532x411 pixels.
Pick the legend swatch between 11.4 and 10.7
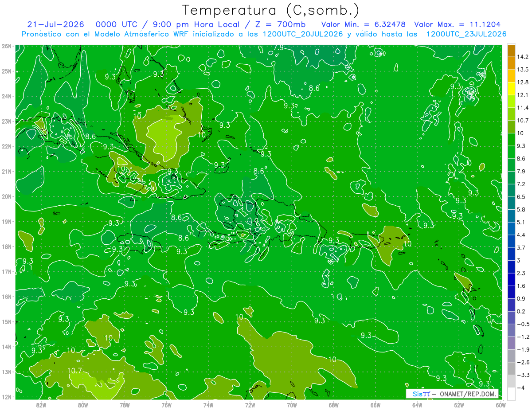click(x=511, y=114)
